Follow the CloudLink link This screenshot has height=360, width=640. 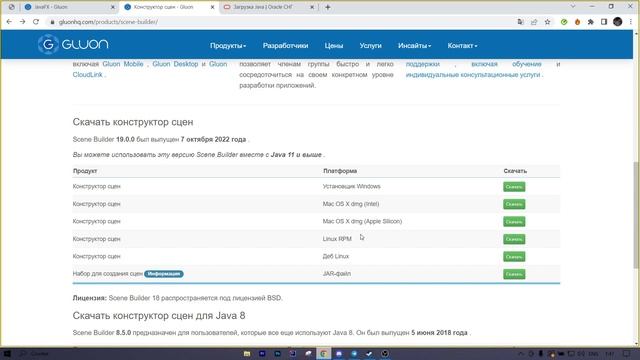[x=87, y=75]
